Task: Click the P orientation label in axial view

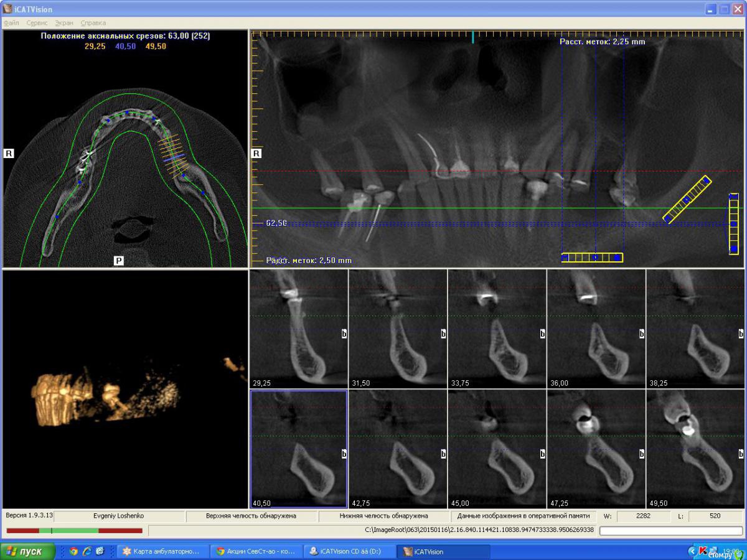Action: click(x=118, y=261)
